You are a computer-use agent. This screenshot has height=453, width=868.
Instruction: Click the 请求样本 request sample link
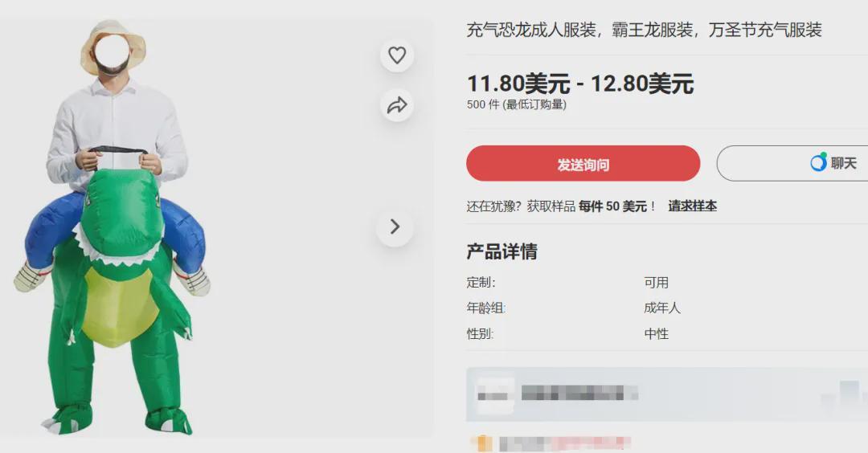coord(692,206)
